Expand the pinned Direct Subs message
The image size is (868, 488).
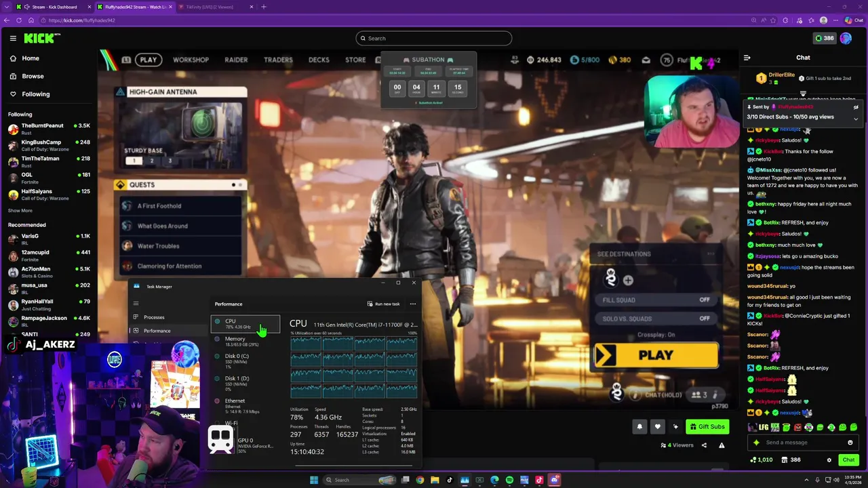[x=856, y=119]
